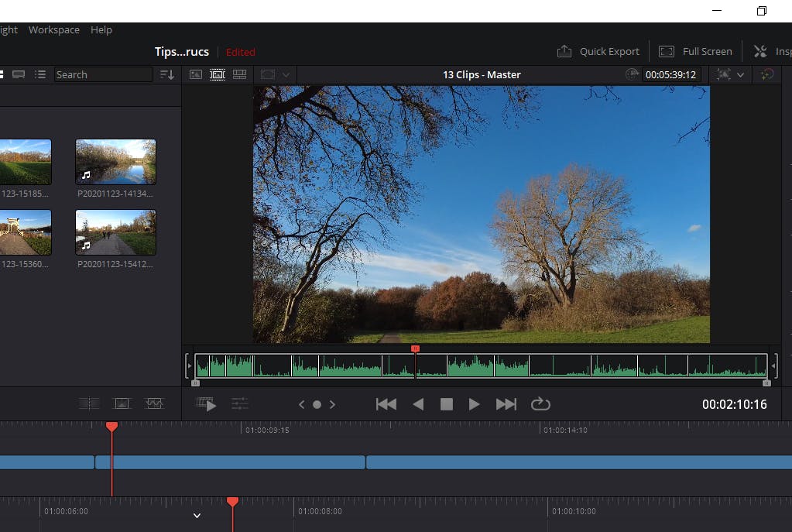792x532 pixels.
Task: Click the Search field in media pool
Action: (x=103, y=75)
